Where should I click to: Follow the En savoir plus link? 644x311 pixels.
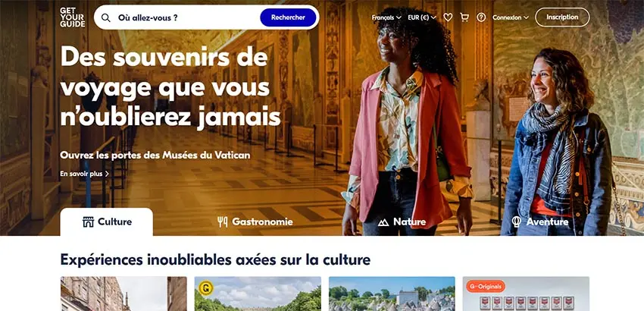[84, 174]
